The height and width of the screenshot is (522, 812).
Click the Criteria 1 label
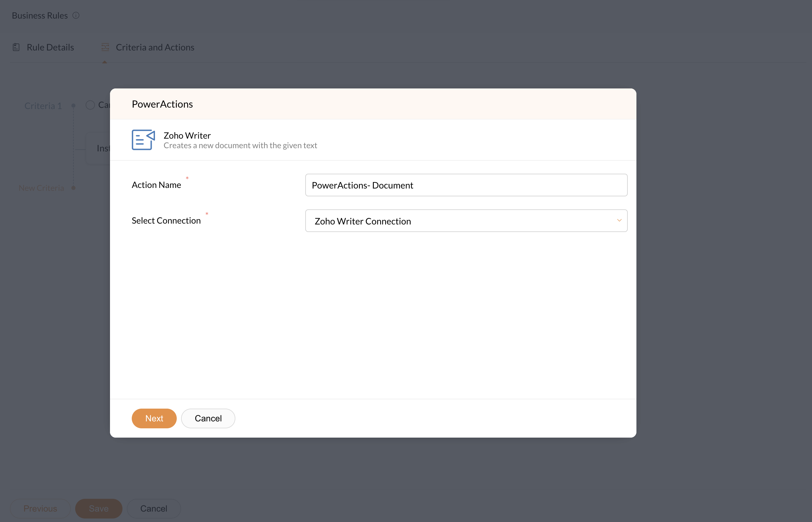pos(43,106)
